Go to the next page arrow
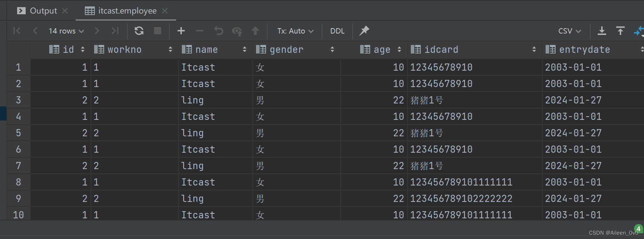 [x=97, y=31]
